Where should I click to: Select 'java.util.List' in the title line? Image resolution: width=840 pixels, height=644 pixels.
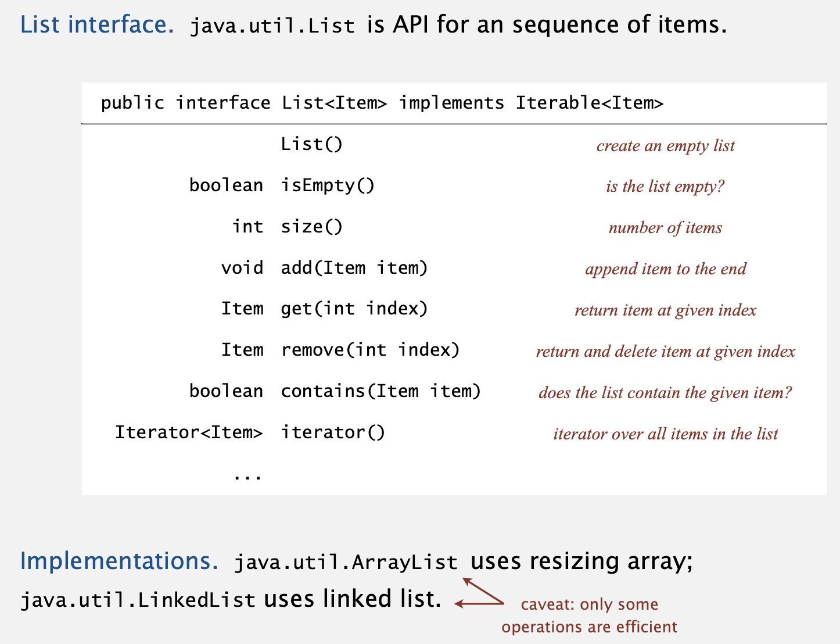tap(272, 26)
